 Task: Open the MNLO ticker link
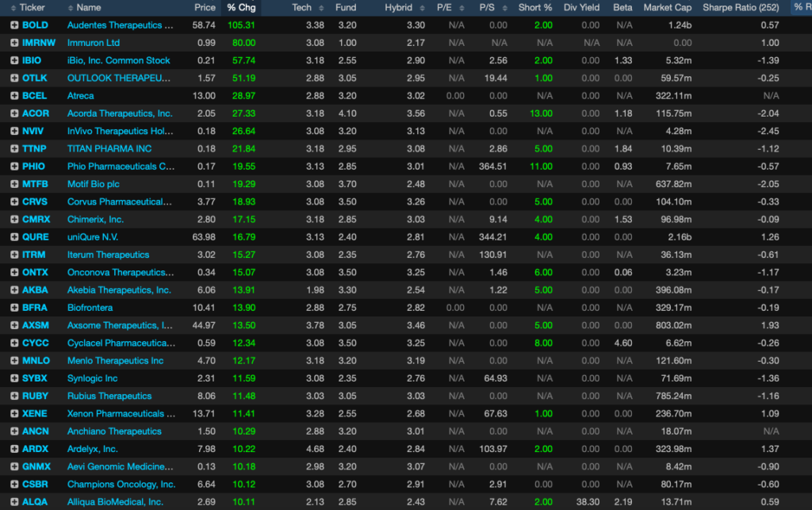(36, 360)
